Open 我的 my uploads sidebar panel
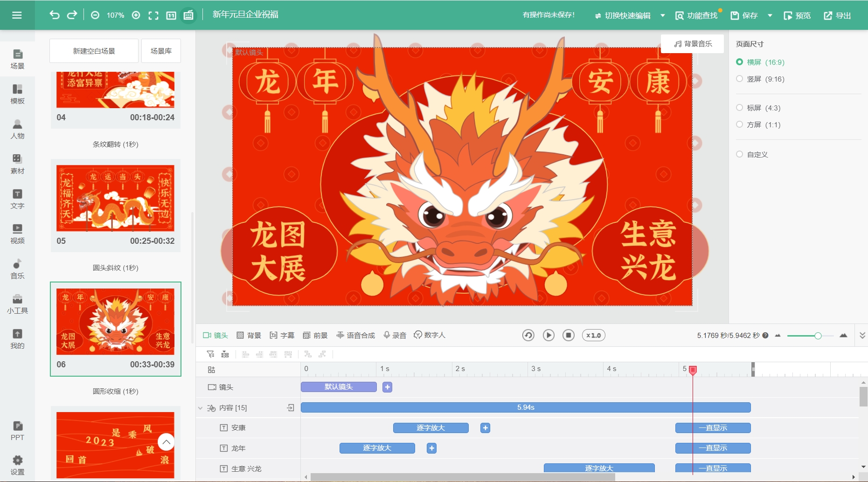Screen dimensions: 868x482 tap(17, 339)
